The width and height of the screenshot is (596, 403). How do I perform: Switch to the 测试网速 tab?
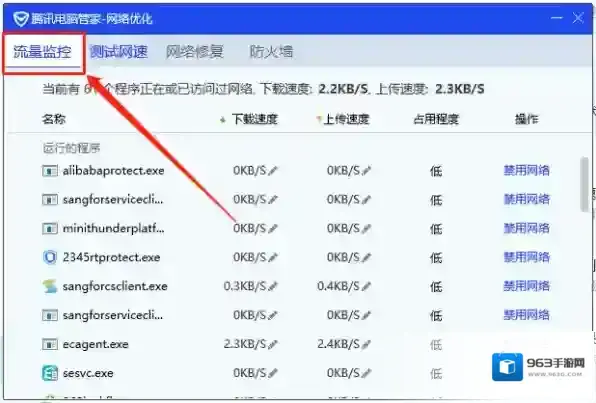pos(119,52)
